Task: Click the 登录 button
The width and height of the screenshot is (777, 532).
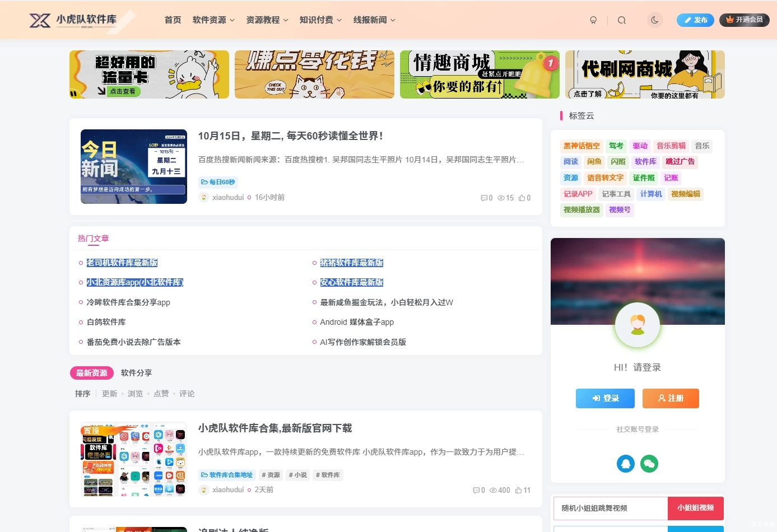Action: (x=605, y=398)
